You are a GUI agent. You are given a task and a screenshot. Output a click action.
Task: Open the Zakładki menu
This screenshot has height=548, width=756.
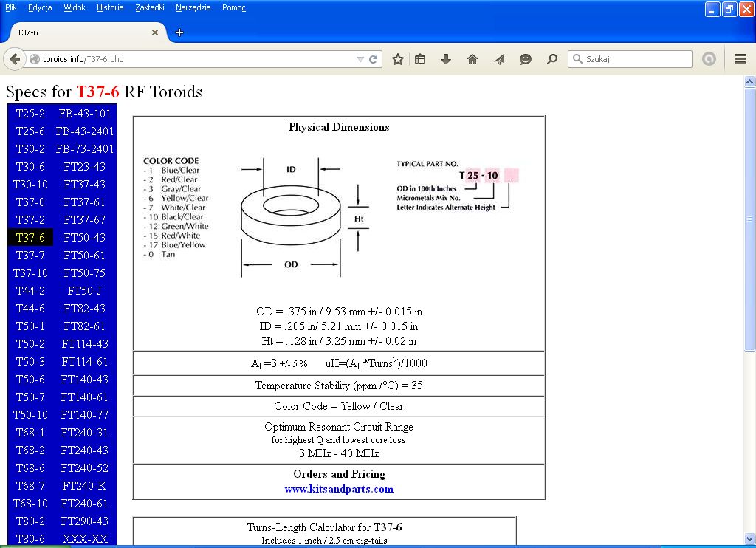(150, 7)
